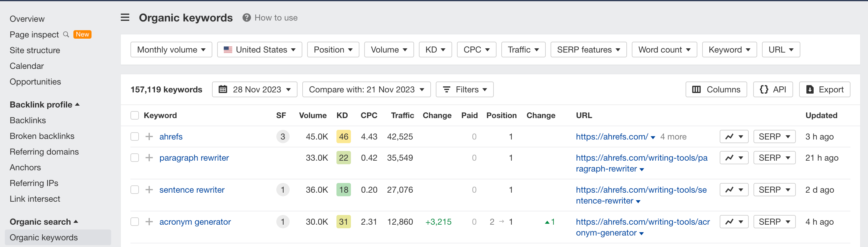Toggle the hamburger menu icon
The height and width of the screenshot is (247, 868).
(125, 18)
